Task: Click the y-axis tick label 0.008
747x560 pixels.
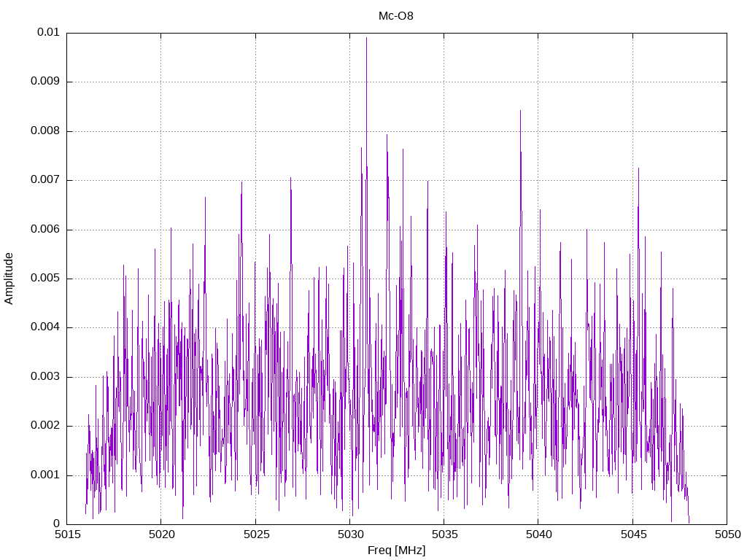Action: 45,131
